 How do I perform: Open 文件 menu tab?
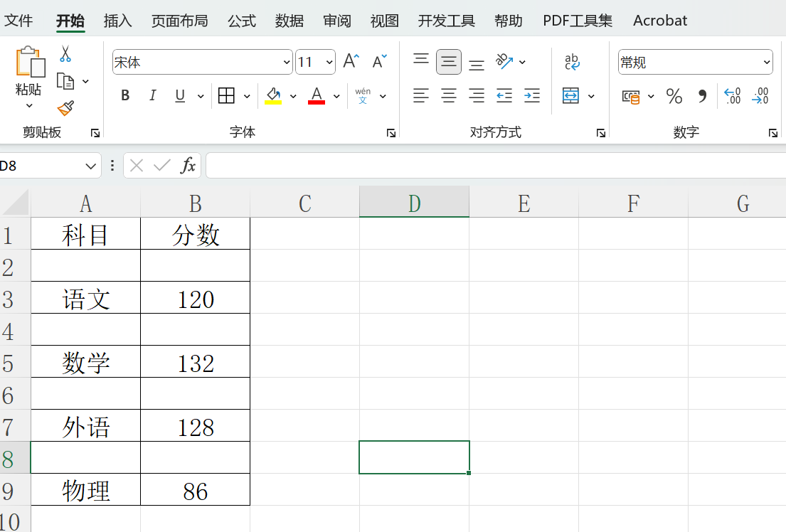point(18,21)
